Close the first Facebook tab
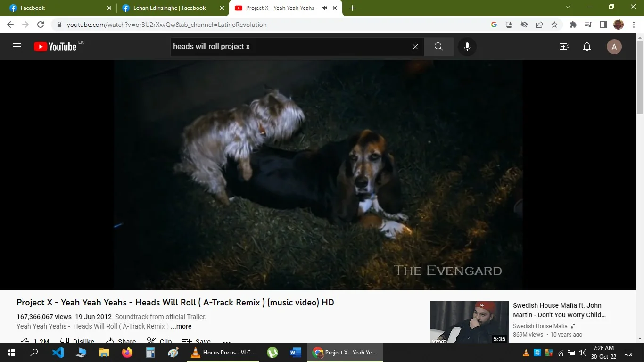Viewport: 644px width, 362px height. click(110, 8)
